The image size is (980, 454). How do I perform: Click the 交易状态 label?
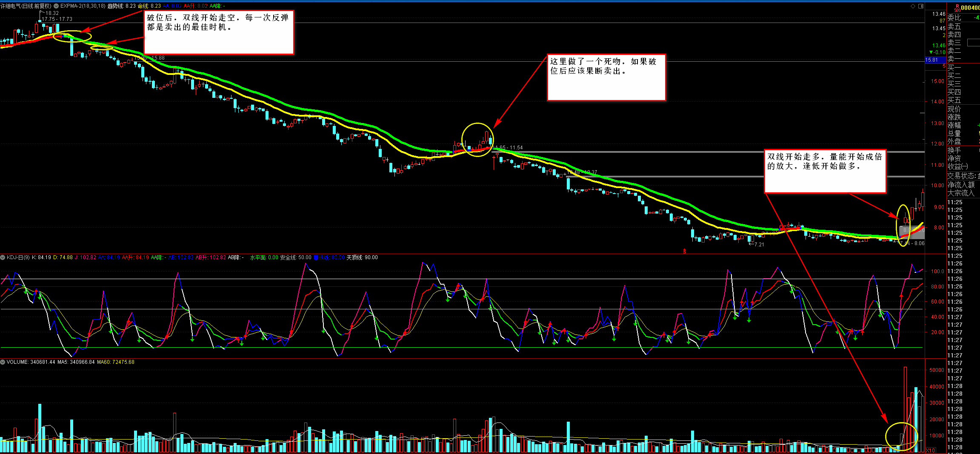pyautogui.click(x=963, y=176)
